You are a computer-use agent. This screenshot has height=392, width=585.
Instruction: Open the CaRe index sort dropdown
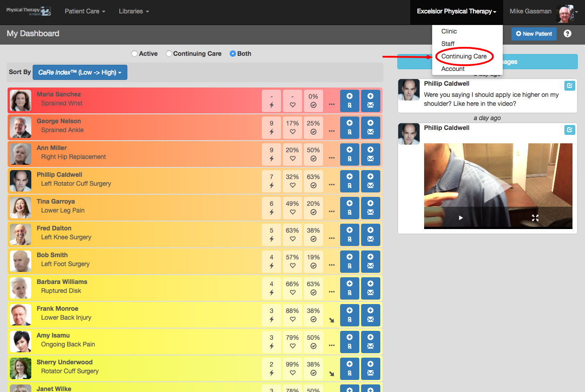[x=80, y=72]
